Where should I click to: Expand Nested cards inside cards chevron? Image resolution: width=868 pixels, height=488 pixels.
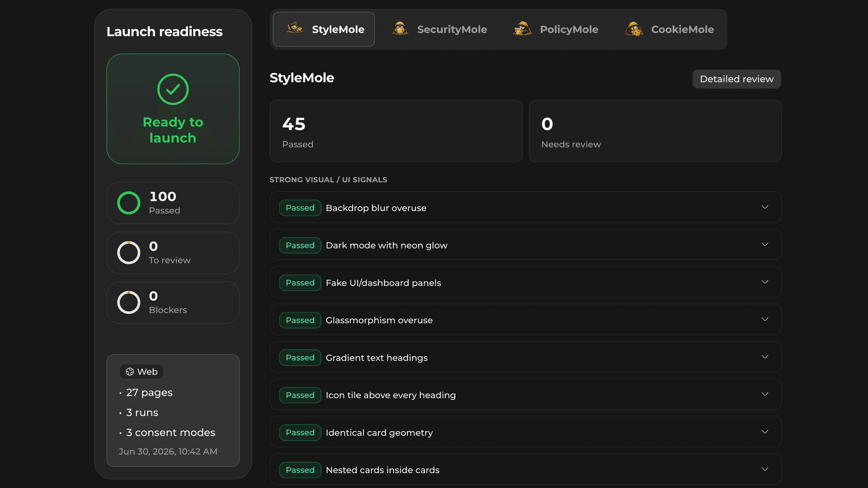tap(765, 469)
